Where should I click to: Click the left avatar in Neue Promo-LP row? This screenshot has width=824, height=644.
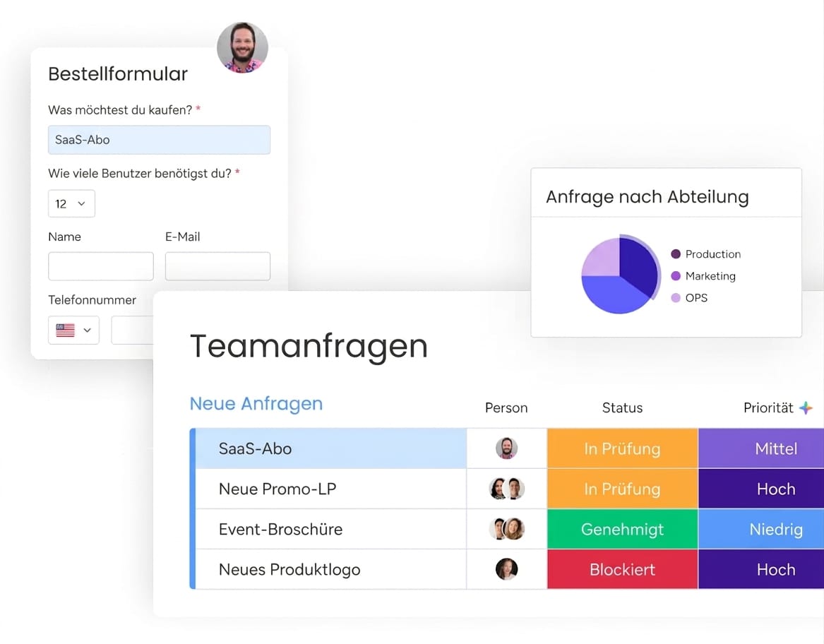coord(498,489)
